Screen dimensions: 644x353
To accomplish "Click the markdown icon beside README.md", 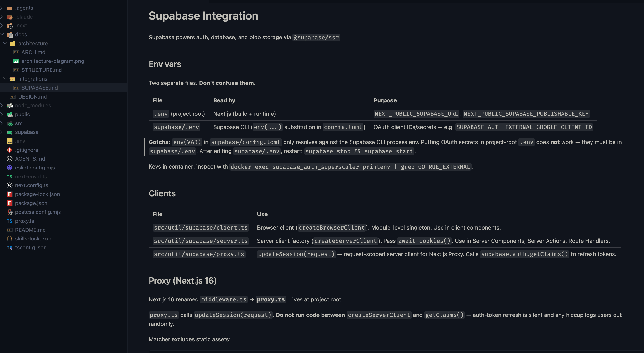I will pyautogui.click(x=10, y=230).
